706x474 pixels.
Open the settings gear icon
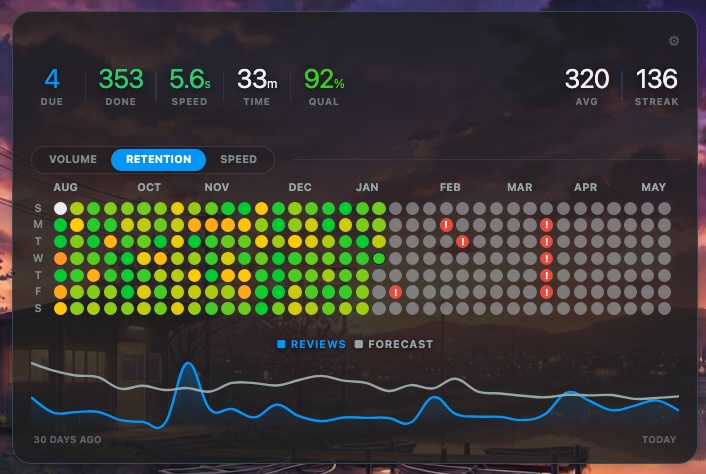[674, 41]
